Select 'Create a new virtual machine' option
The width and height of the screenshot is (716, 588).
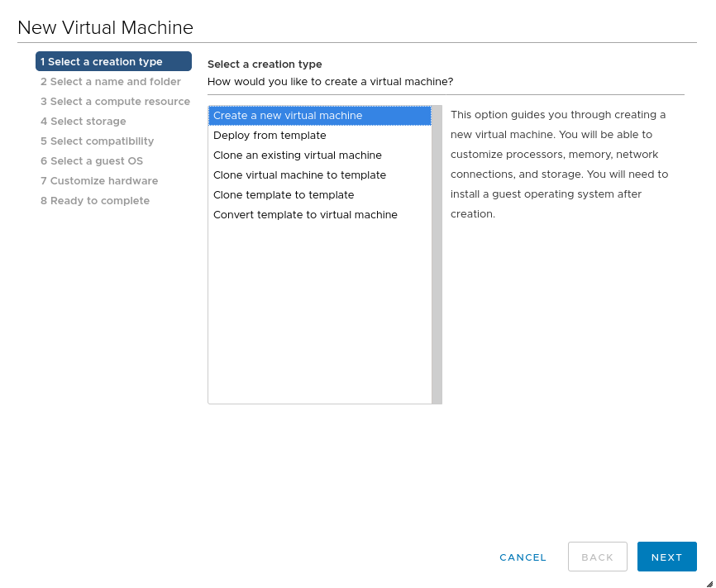[x=288, y=116]
